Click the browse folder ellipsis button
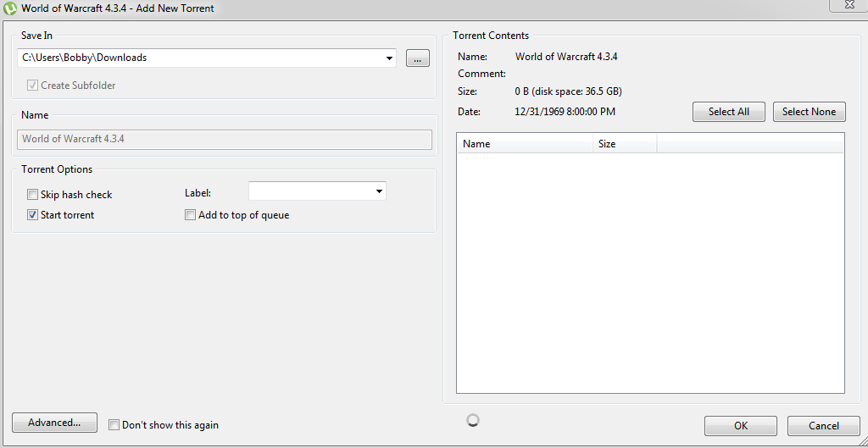This screenshot has height=448, width=868. [417, 58]
